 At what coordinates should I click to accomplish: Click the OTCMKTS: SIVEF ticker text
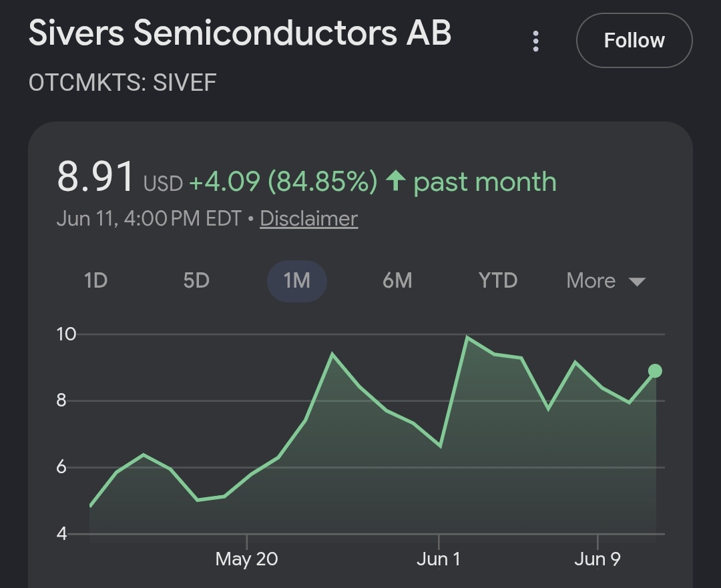[x=122, y=83]
